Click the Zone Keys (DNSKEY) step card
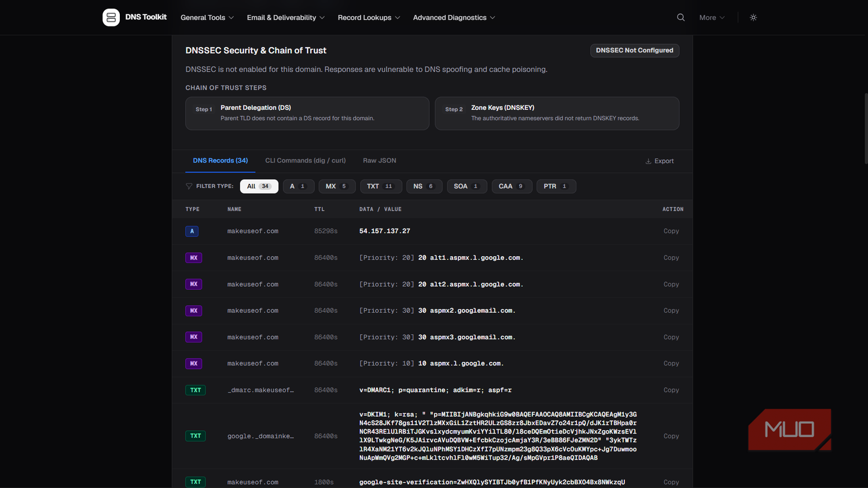Image resolution: width=868 pixels, height=488 pixels. (x=557, y=113)
